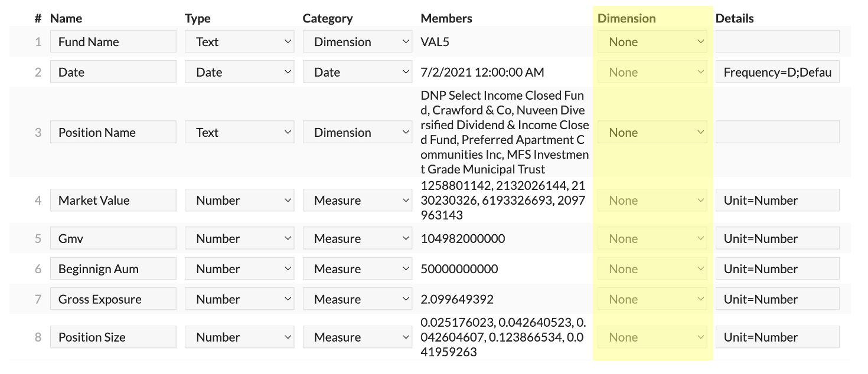Click the DNP Select Income members text
This screenshot has width=868, height=374.
(x=505, y=132)
